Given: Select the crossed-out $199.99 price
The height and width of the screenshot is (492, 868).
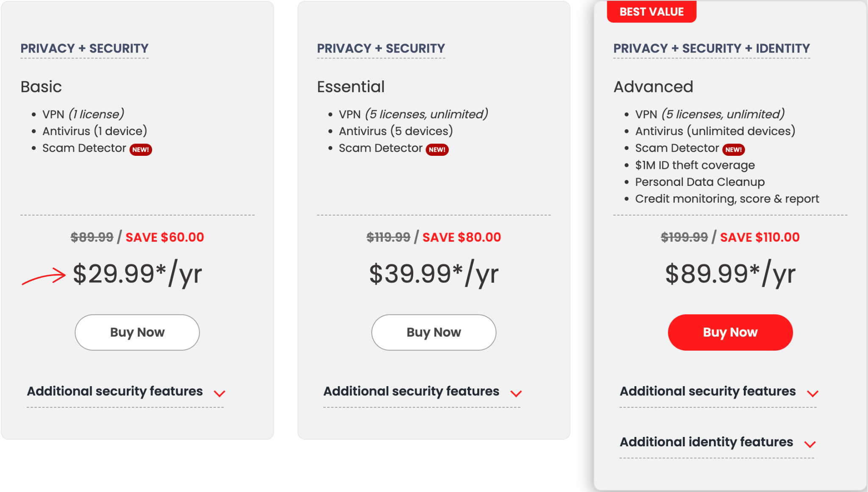Looking at the screenshot, I should [683, 237].
